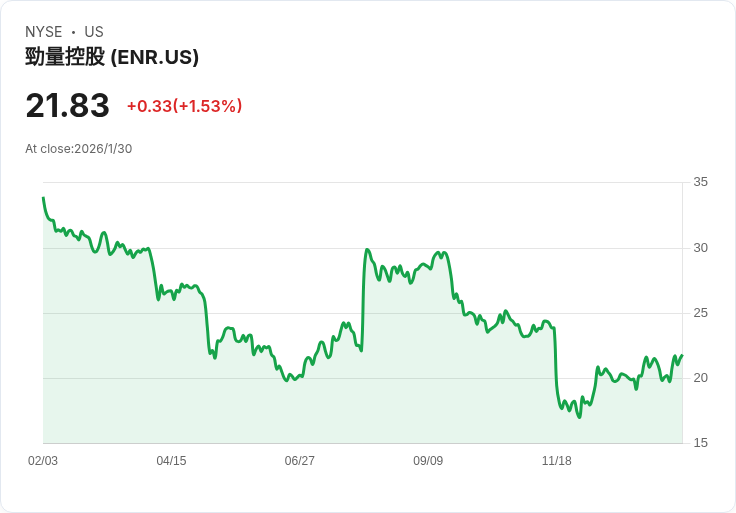Select the 09/09 date on the time axis
The image size is (736, 513).
click(428, 461)
